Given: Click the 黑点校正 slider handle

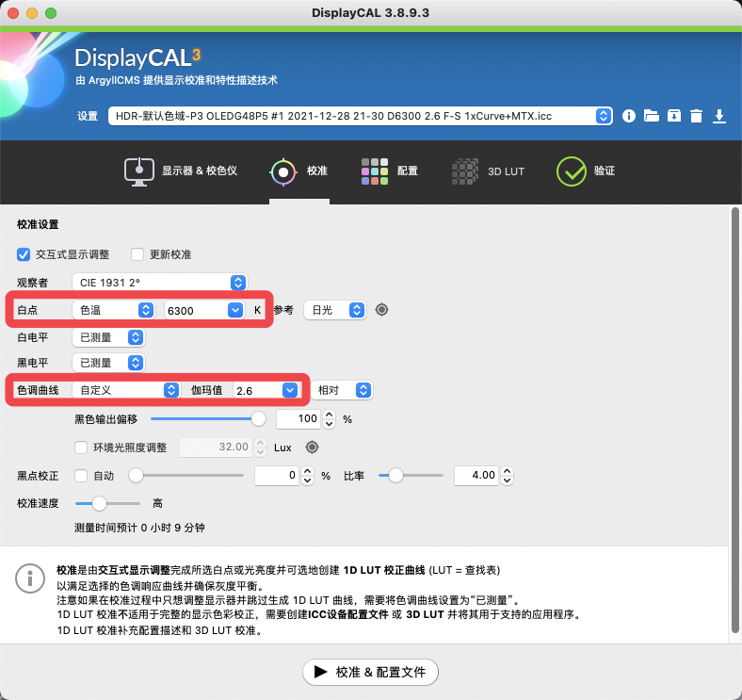Looking at the screenshot, I should (137, 475).
